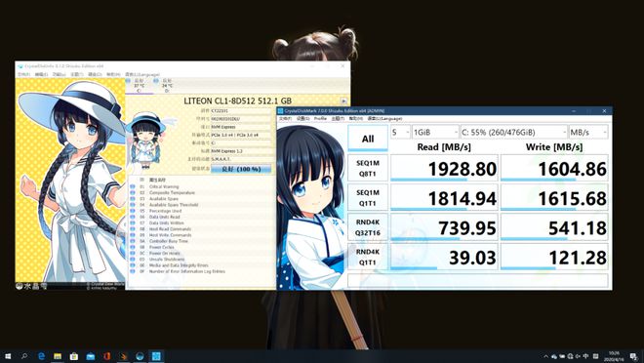Open the test count dropdown showing 5
The height and width of the screenshot is (363, 644).
(400, 133)
